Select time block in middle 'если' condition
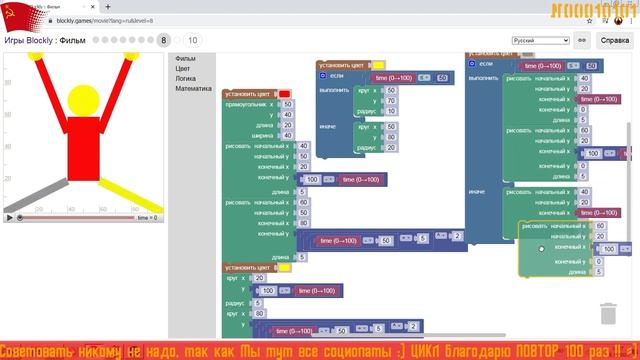 point(393,78)
